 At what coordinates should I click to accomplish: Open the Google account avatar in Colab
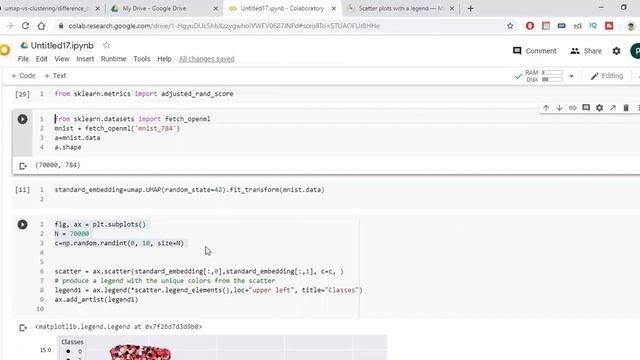[x=636, y=51]
